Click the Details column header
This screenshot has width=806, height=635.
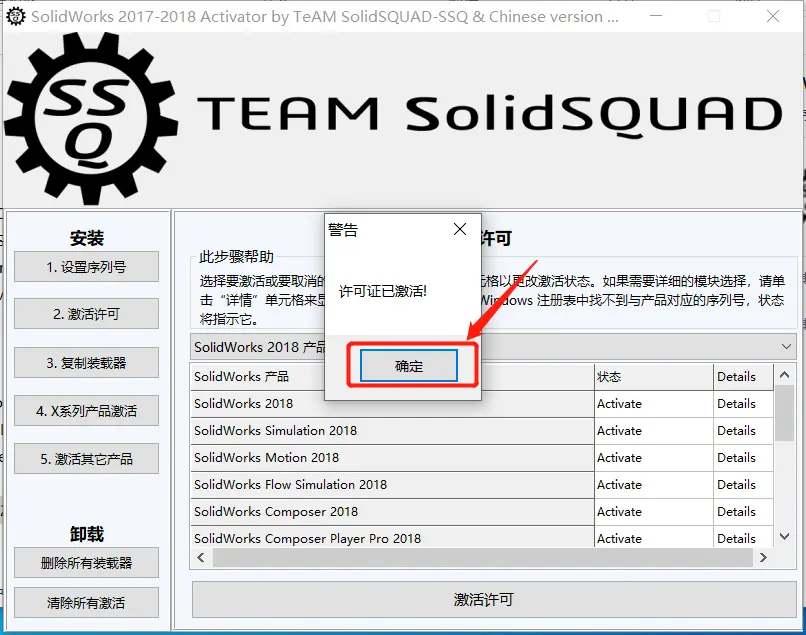(x=743, y=376)
